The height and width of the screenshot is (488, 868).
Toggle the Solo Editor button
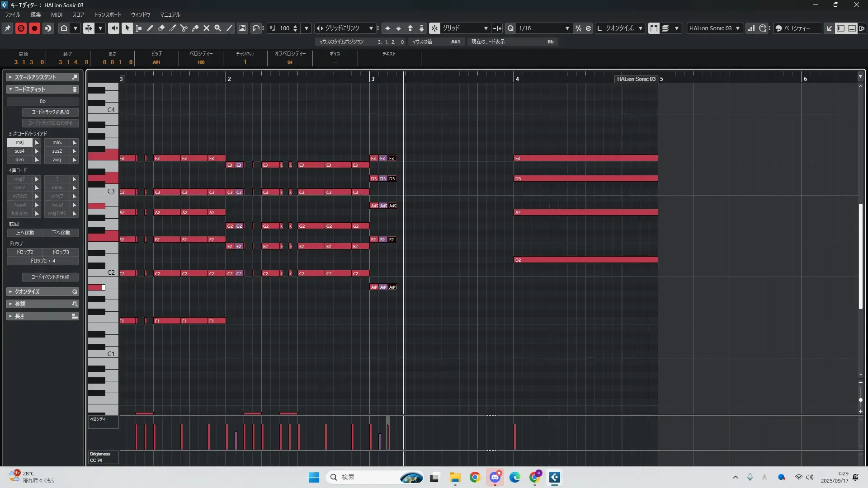point(21,28)
